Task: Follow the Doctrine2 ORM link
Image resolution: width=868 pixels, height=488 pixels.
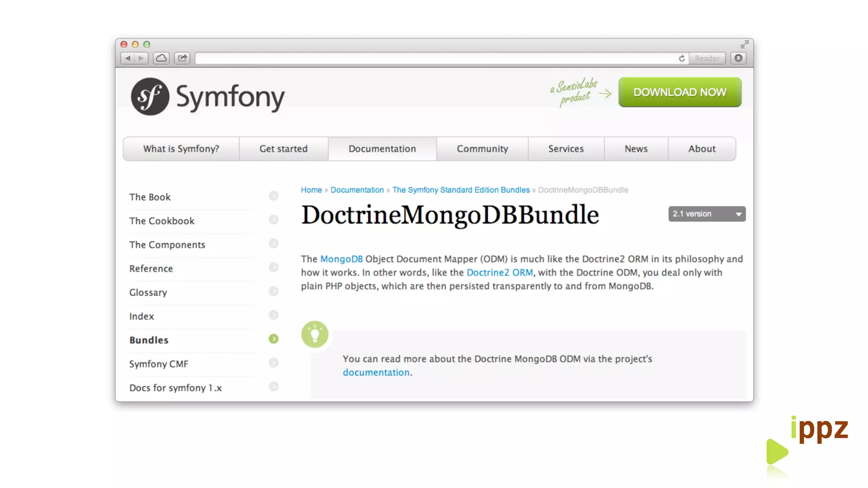Action: click(499, 272)
